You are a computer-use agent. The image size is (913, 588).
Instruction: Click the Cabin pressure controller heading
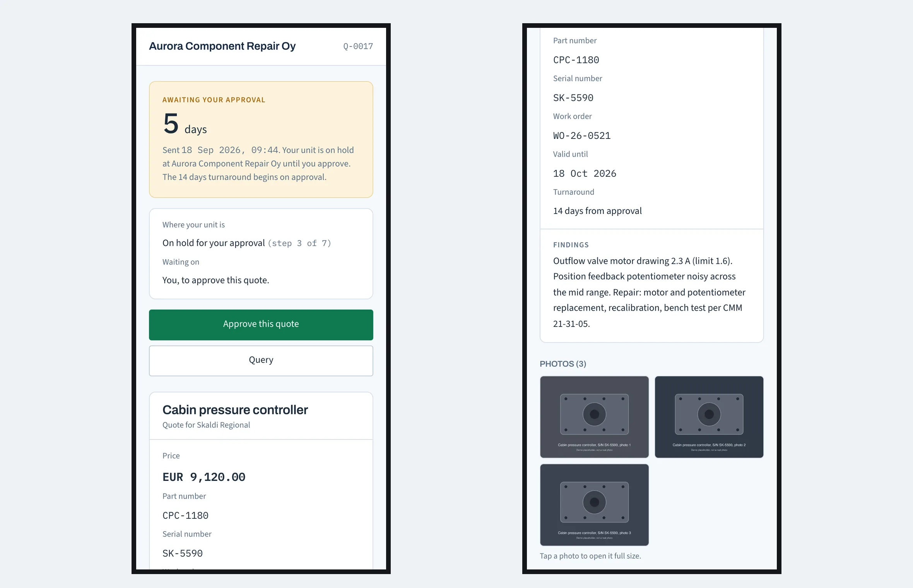point(235,410)
